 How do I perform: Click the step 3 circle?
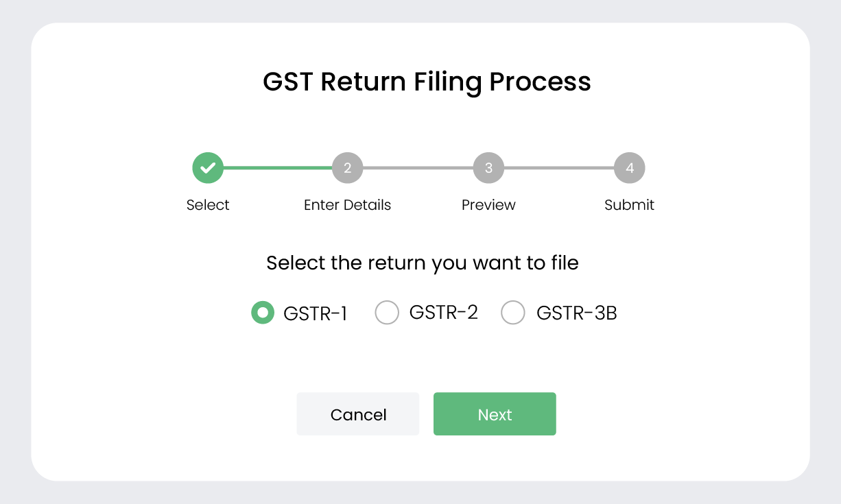click(x=488, y=168)
